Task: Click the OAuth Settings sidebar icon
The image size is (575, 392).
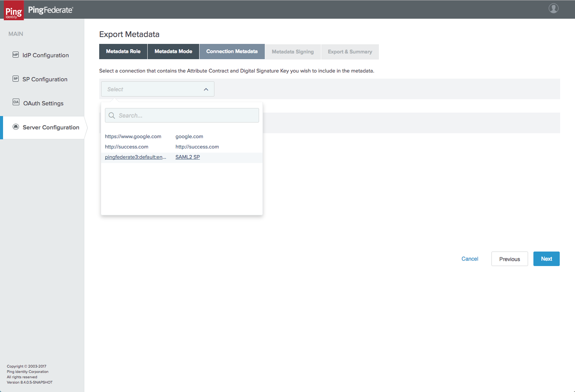Action: (16, 102)
